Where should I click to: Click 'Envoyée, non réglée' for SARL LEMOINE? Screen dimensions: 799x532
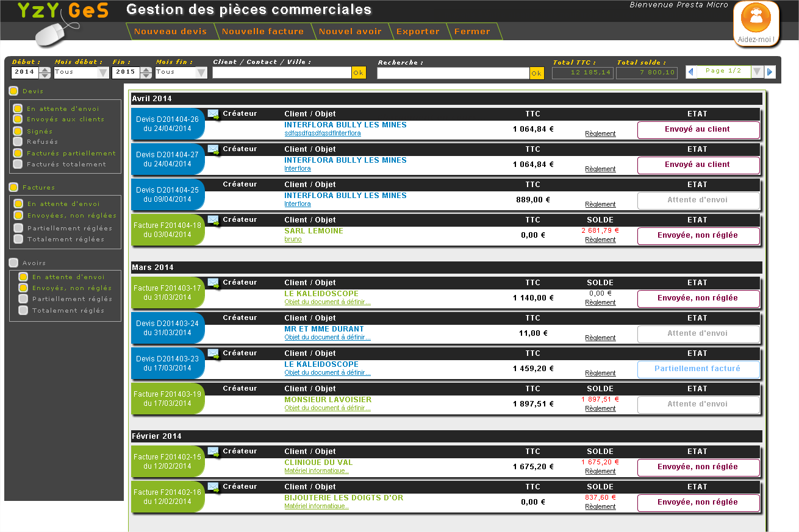point(698,236)
